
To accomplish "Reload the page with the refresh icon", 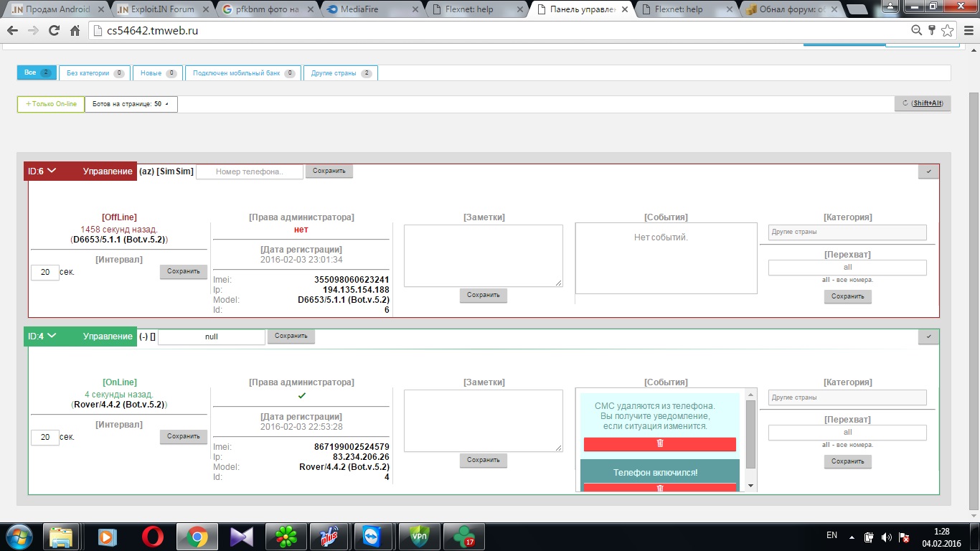I will [x=54, y=31].
